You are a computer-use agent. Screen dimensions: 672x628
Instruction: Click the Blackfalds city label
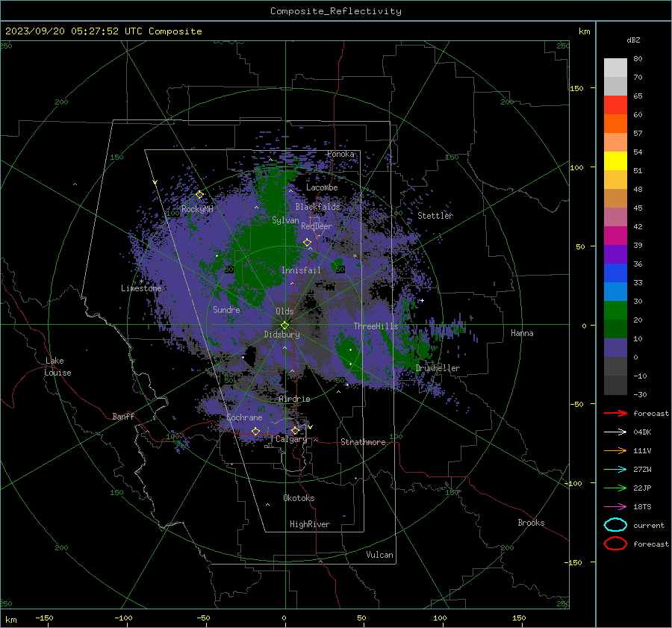317,207
